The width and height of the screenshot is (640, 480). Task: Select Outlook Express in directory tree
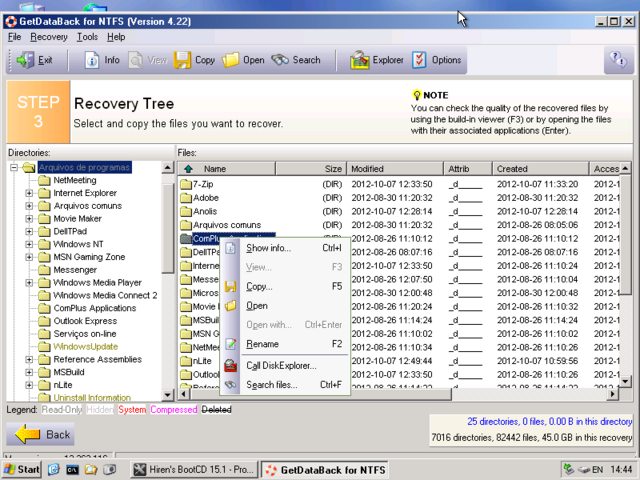85,321
